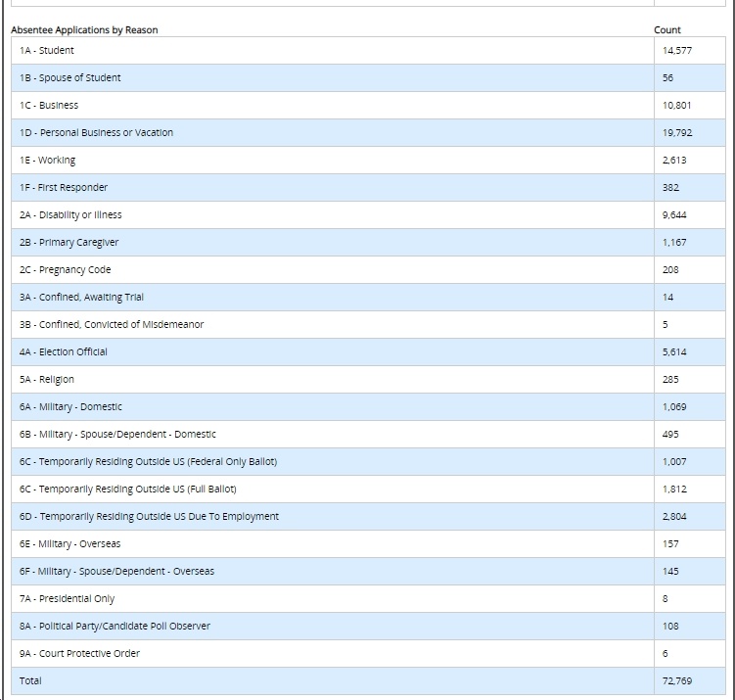Click the count 495
The height and width of the screenshot is (700, 735).
(670, 434)
